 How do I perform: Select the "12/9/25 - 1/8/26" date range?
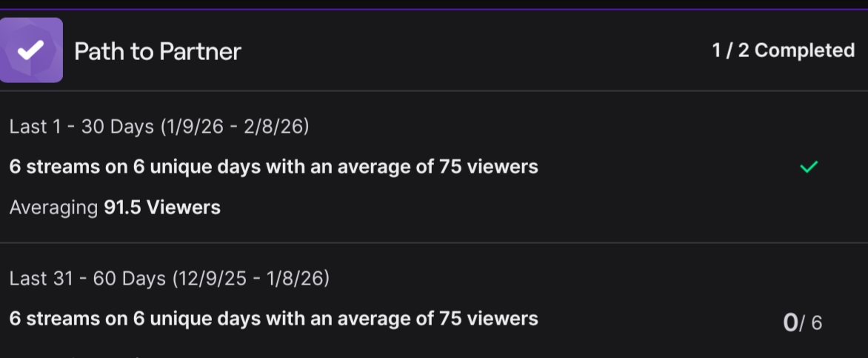250,279
